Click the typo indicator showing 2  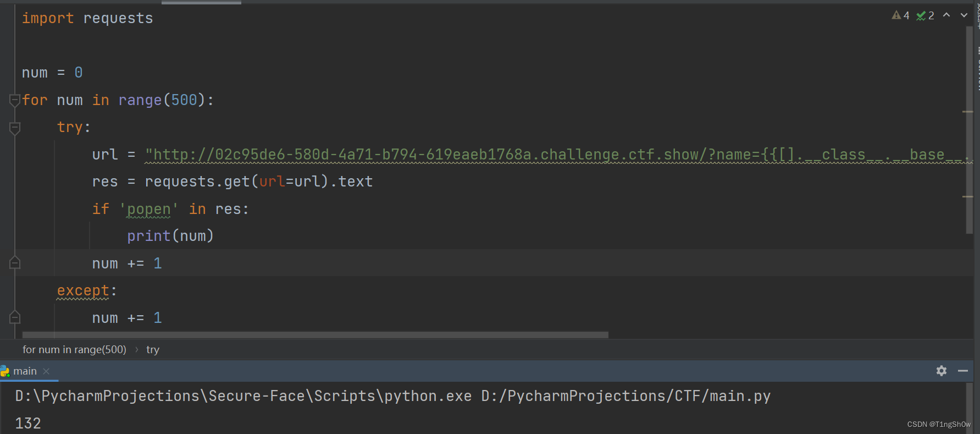pos(925,15)
